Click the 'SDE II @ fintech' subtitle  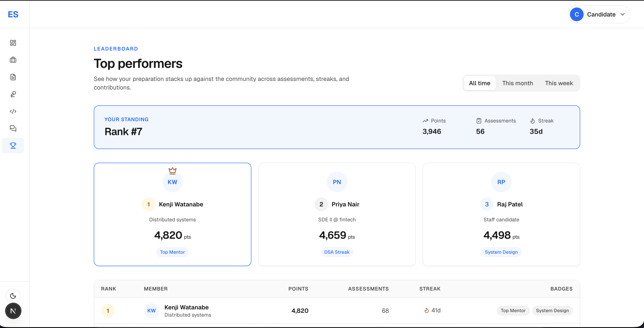337,219
